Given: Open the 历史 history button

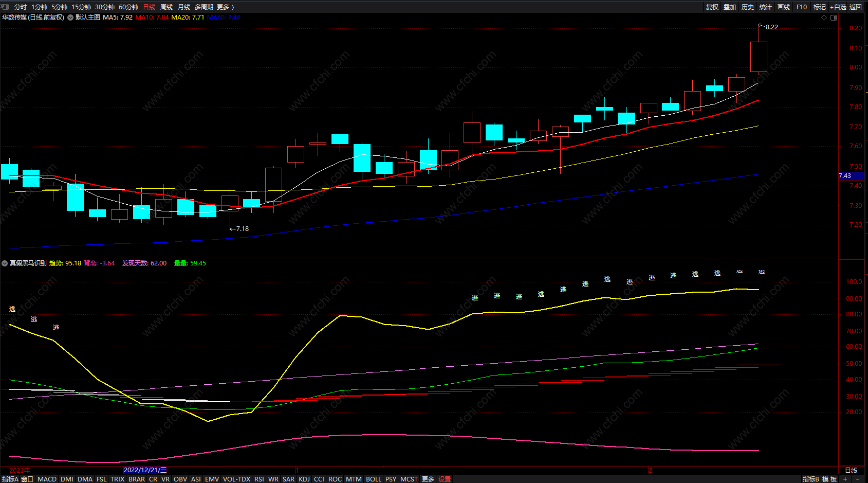Looking at the screenshot, I should click(748, 7).
